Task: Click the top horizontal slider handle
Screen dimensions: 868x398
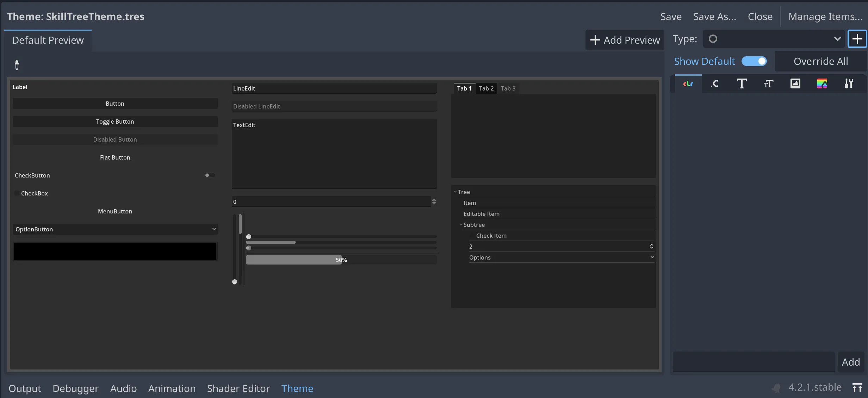Action: pos(249,237)
